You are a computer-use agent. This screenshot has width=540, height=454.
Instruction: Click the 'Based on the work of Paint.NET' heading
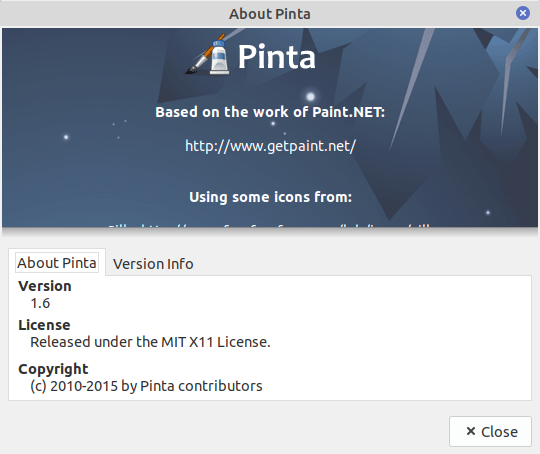tap(270, 112)
